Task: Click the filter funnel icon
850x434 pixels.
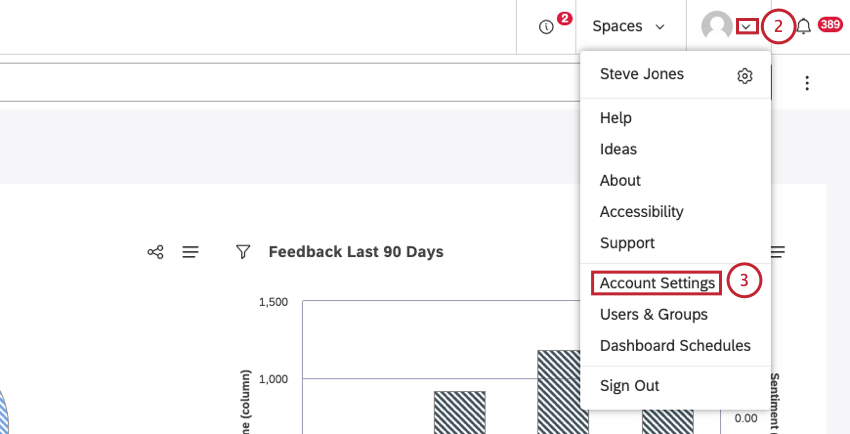Action: (242, 252)
